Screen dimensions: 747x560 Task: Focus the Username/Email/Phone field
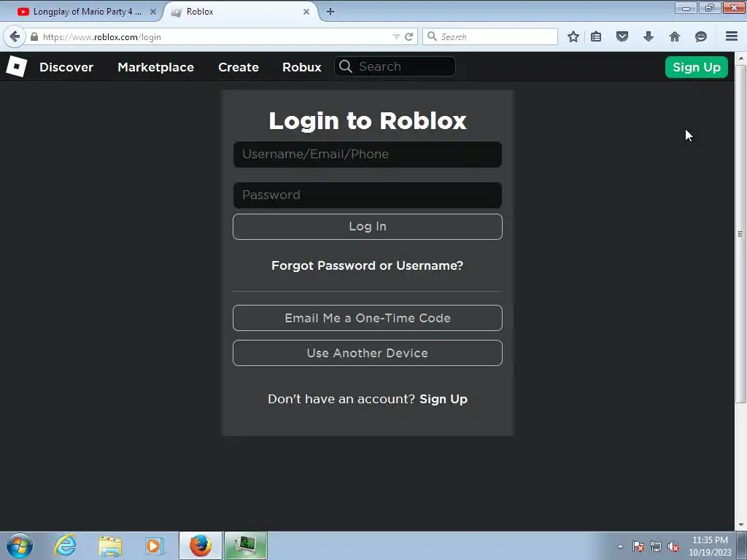pos(368,155)
